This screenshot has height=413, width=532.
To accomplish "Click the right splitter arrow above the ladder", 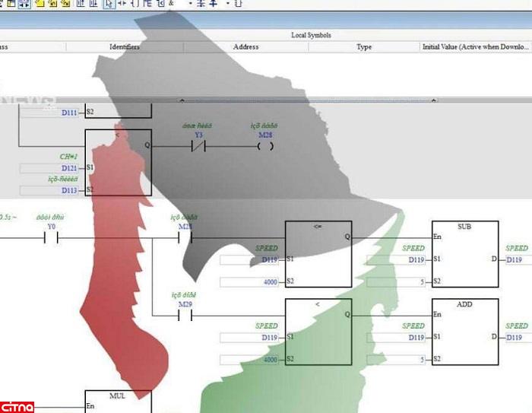I will [434, 100].
